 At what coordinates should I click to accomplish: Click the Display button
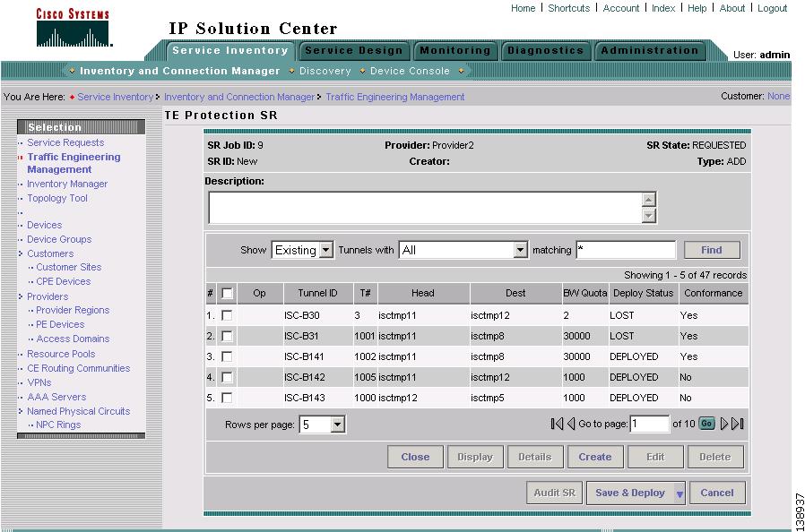tap(475, 457)
